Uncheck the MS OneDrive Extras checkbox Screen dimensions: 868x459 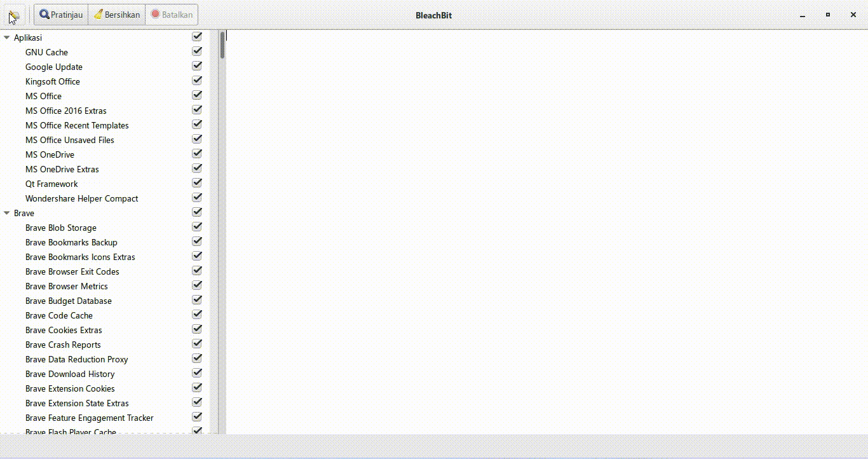click(x=197, y=168)
